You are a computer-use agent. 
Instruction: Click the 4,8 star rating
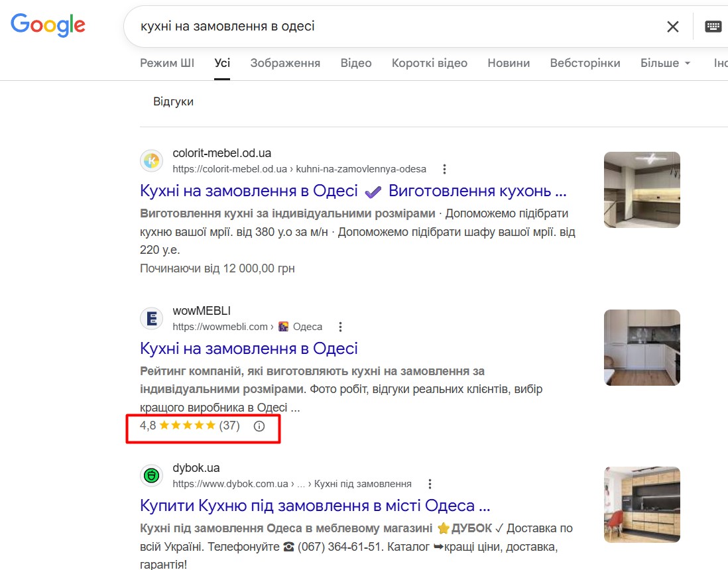click(x=190, y=426)
